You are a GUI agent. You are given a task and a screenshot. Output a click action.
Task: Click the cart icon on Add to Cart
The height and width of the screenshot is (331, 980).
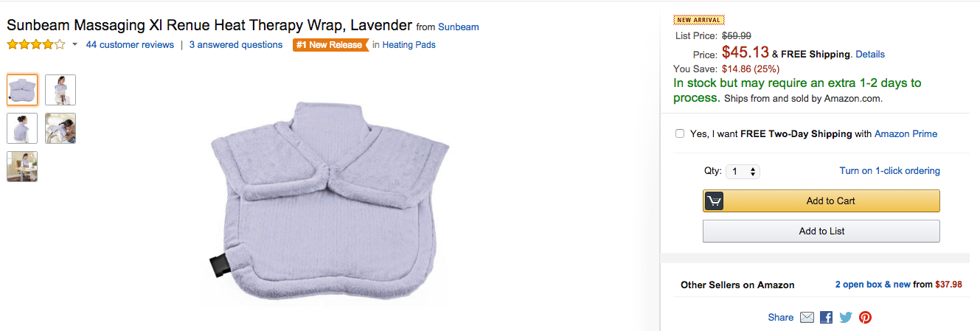click(x=715, y=201)
